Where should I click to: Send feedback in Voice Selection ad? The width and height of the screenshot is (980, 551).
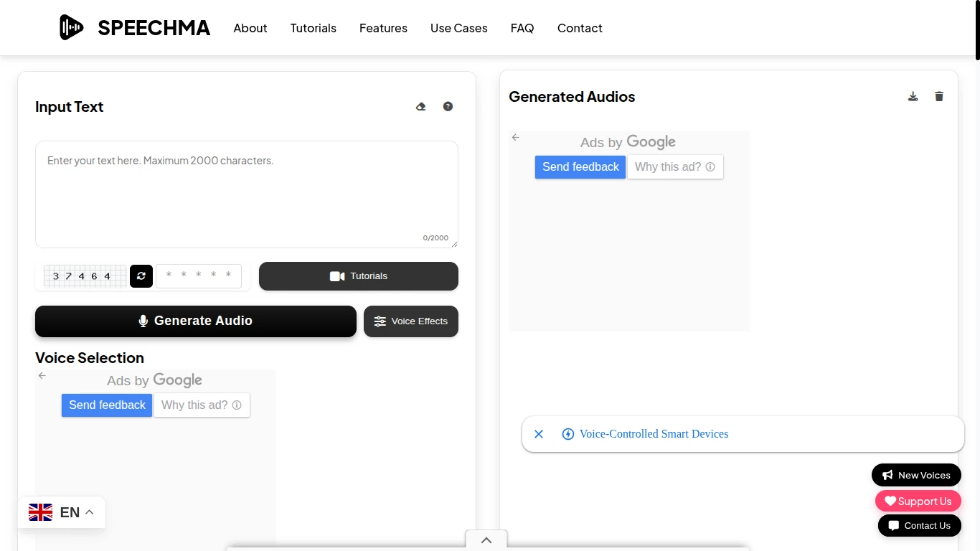coord(107,405)
